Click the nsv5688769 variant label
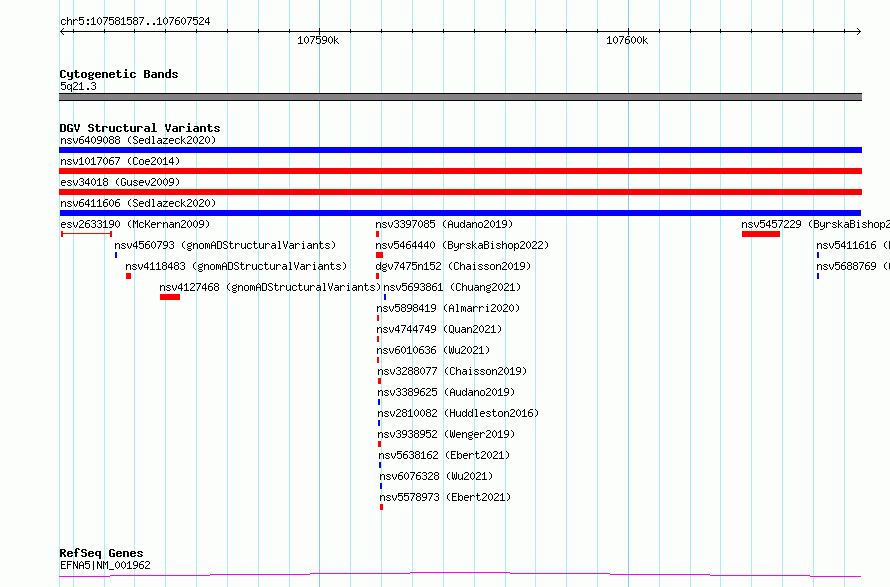The height and width of the screenshot is (587, 890). [x=853, y=266]
